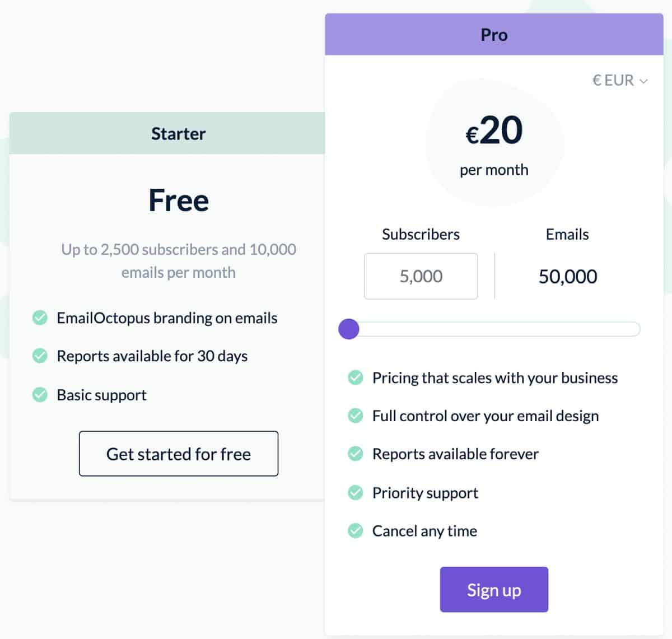This screenshot has width=672, height=639.
Task: Click checkmark icon next to Reports available for 30 days
Action: [x=40, y=356]
